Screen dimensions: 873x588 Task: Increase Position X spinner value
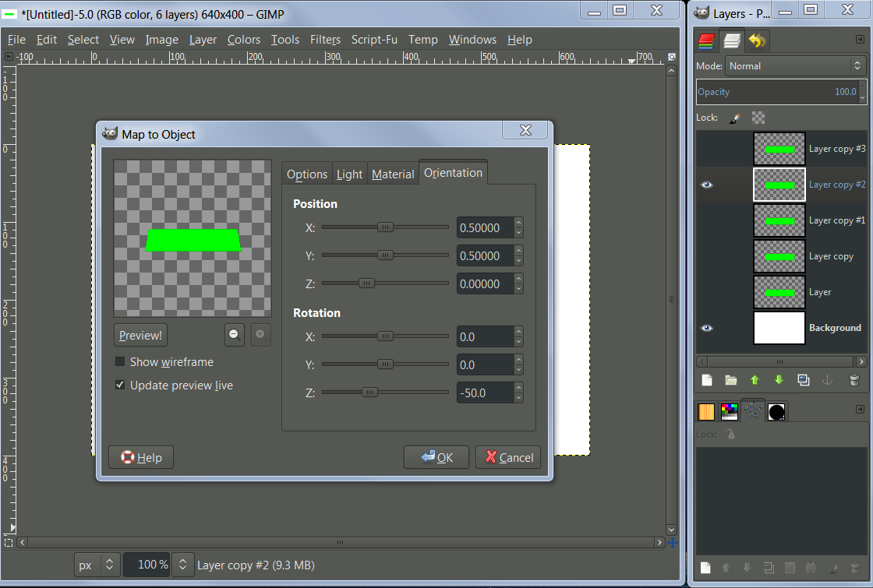pyautogui.click(x=518, y=222)
